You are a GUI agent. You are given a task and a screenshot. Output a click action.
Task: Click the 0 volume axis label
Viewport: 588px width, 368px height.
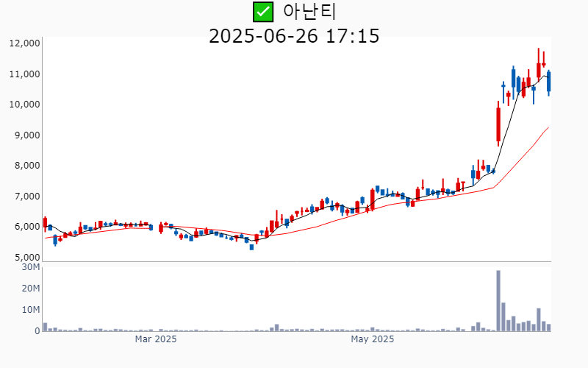(x=37, y=331)
